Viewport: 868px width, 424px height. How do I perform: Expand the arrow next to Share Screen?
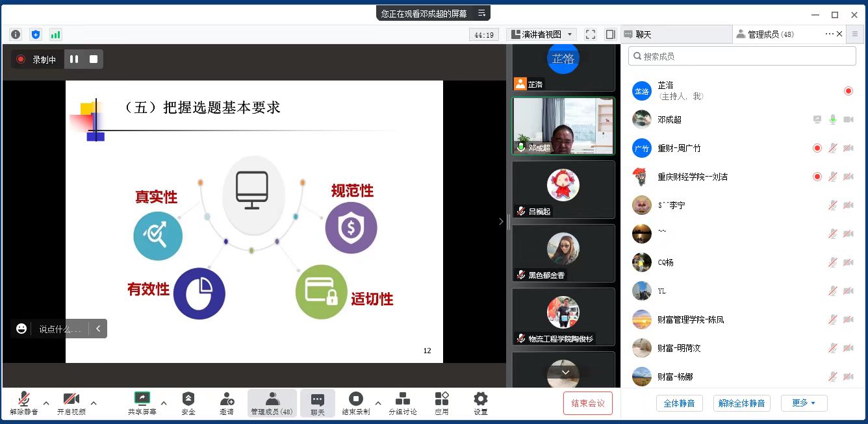(164, 403)
